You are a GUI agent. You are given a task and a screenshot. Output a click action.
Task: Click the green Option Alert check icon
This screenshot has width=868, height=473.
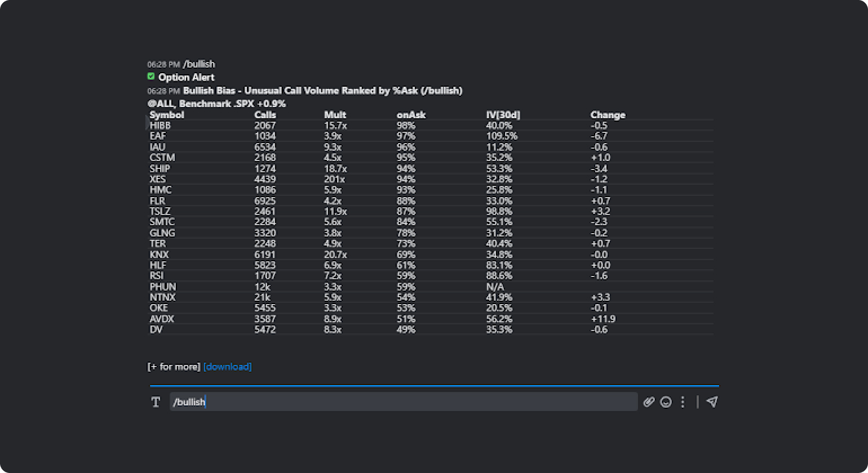[x=151, y=77]
